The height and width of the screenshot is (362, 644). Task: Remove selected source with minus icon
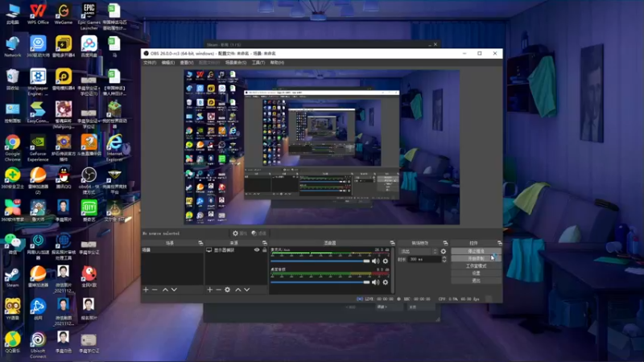click(218, 290)
